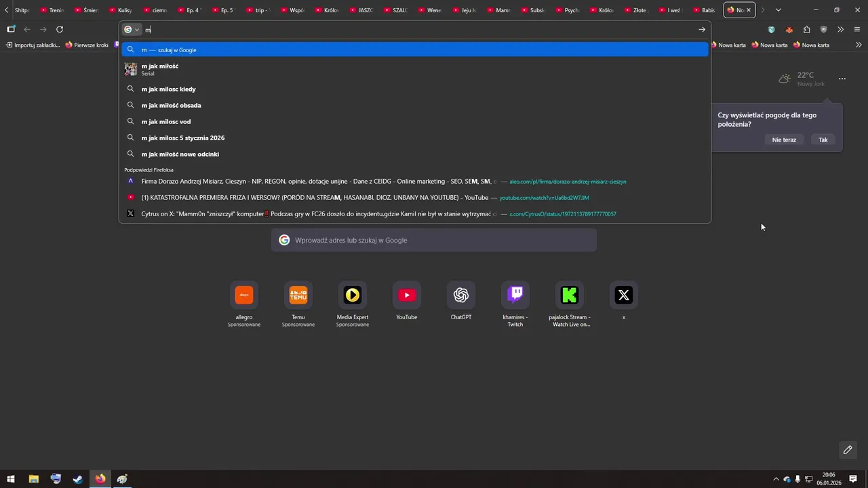
Task: Select 'm — szukaj w Google' suggestion
Action: coord(415,49)
